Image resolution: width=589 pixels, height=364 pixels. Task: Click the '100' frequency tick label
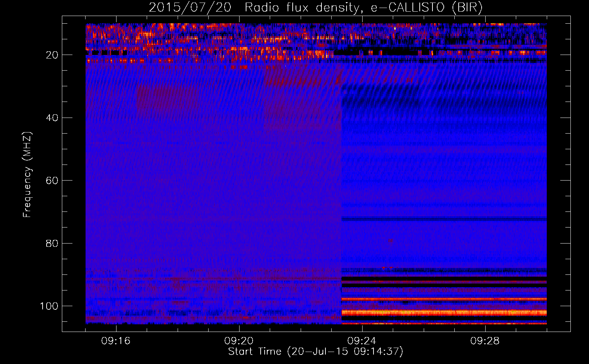click(49, 306)
